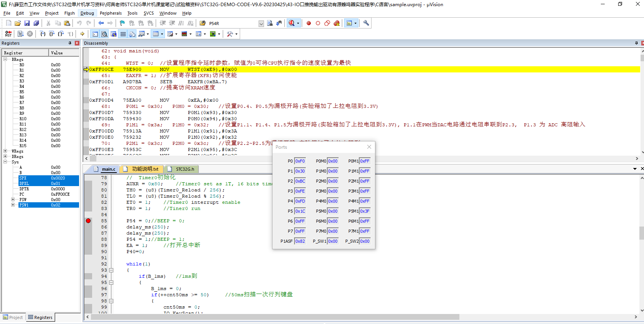Expand the WRegs register group
The image size is (644, 324).
(x=5, y=151)
